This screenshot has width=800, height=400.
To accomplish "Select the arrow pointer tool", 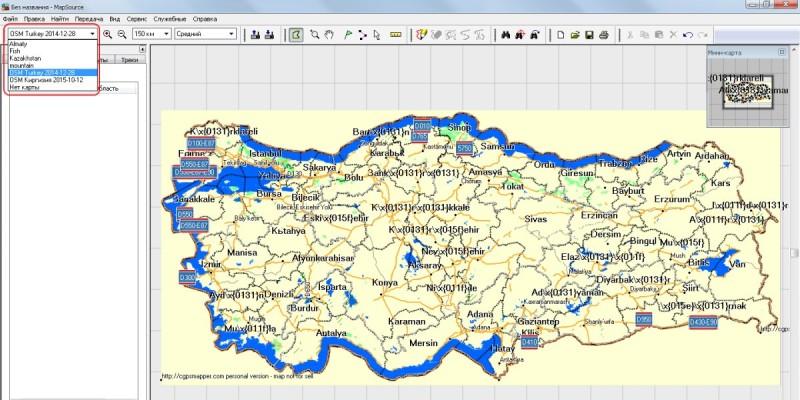I will 377,34.
